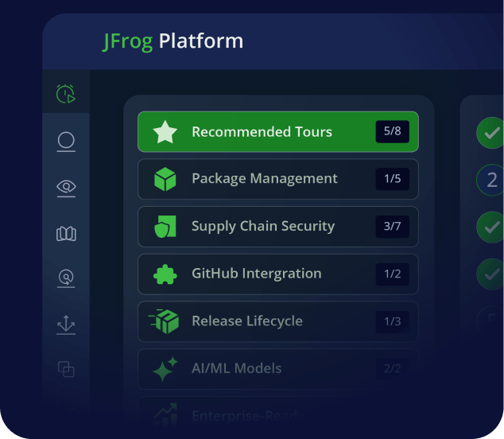Click the green cube Package Management icon

(165, 179)
